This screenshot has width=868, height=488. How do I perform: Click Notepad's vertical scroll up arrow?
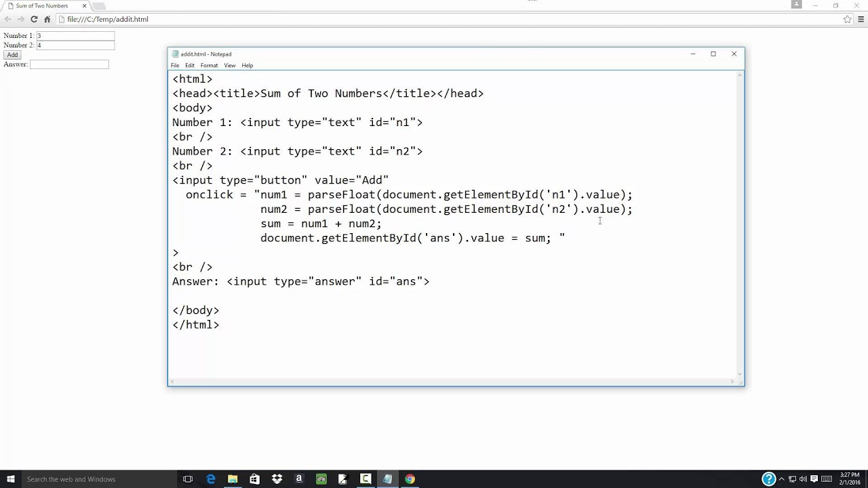(x=740, y=74)
